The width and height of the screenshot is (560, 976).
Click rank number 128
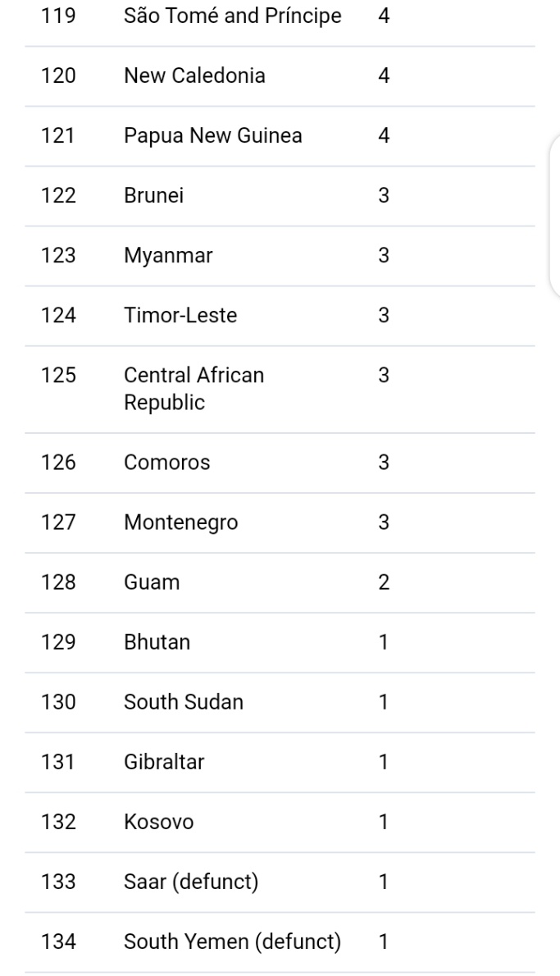click(58, 582)
